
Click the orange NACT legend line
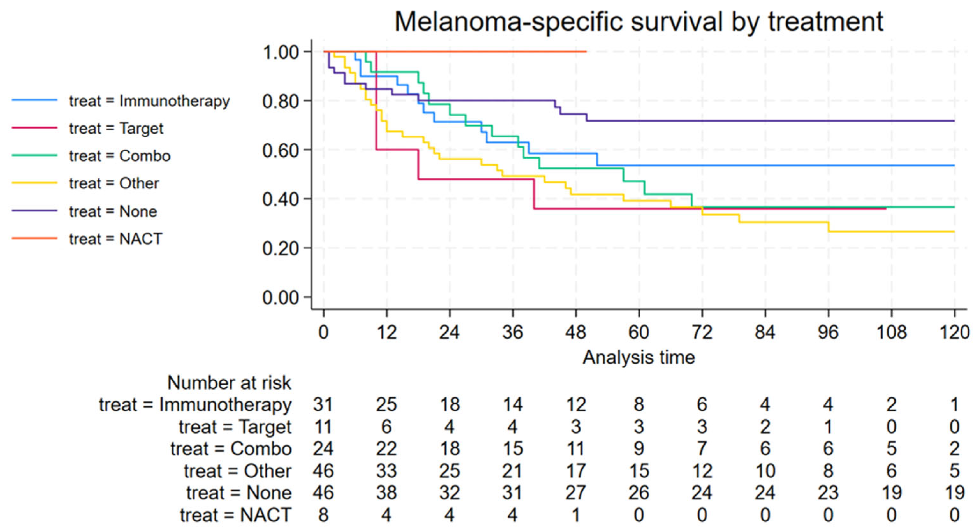coord(35,239)
